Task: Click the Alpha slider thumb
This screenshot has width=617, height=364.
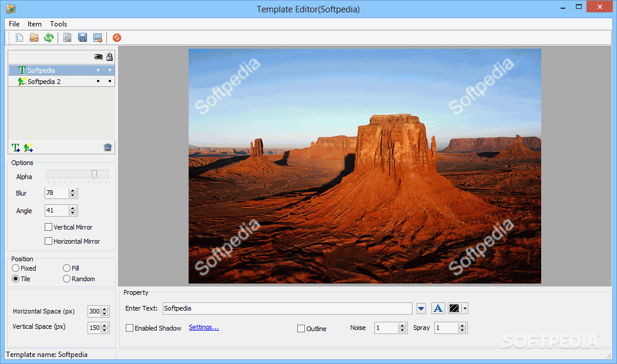Action: (x=94, y=174)
